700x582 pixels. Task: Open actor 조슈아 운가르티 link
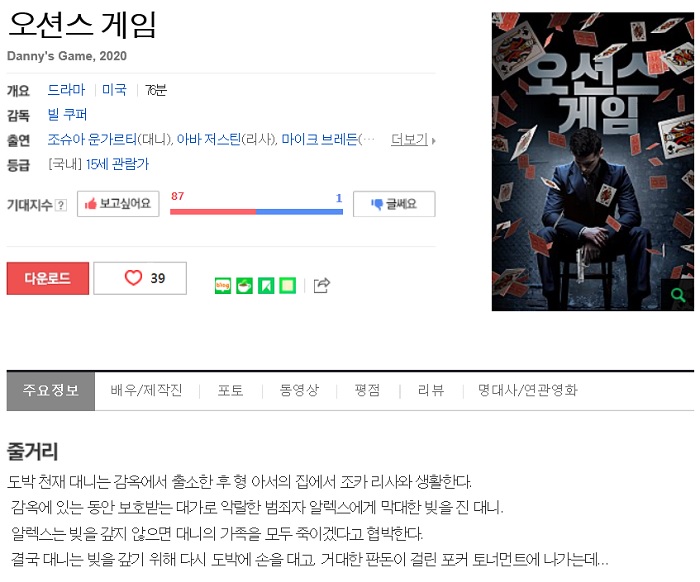pos(92,140)
